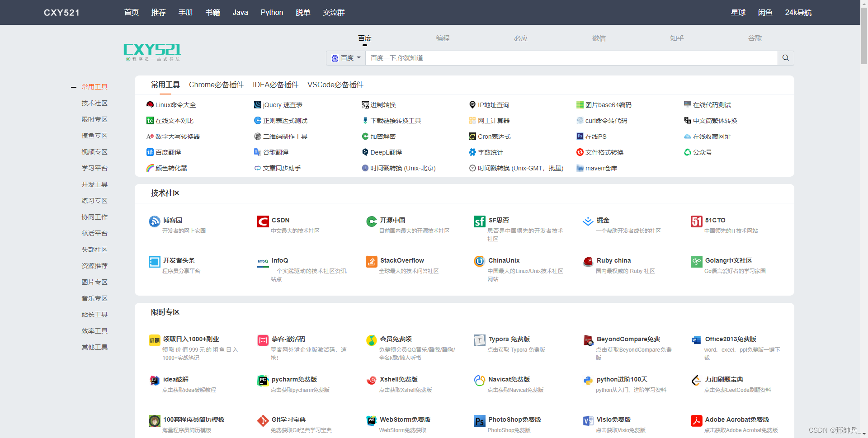Open the PhotoShop免费版 Ps icon
The image size is (868, 438).
tap(480, 421)
